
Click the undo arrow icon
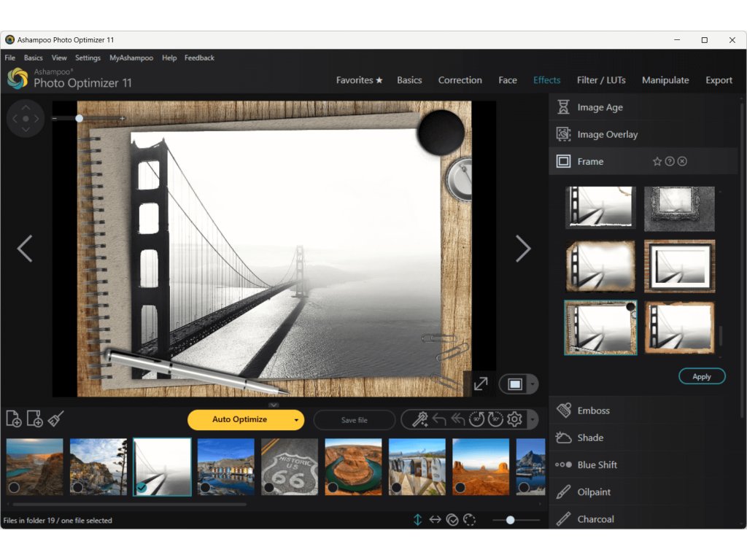point(439,419)
